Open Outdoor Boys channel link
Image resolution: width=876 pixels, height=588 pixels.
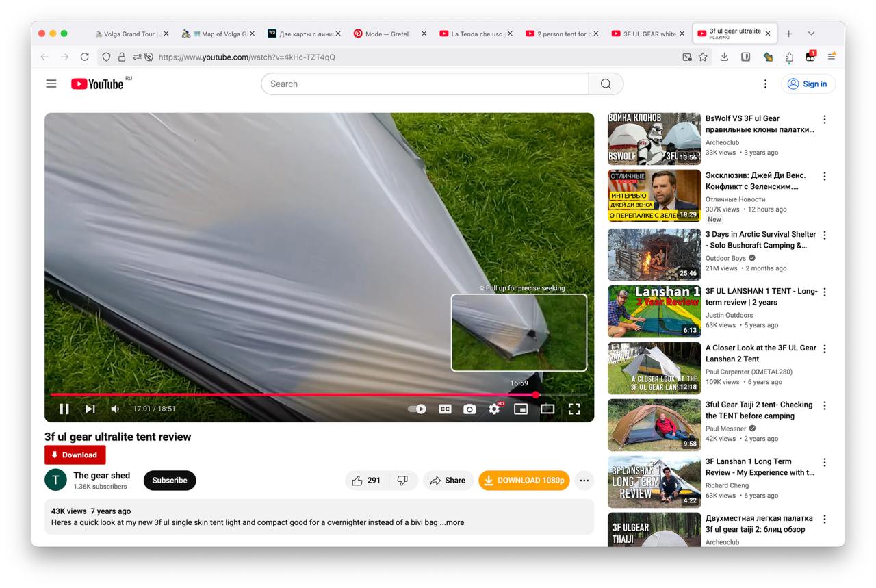tap(725, 258)
